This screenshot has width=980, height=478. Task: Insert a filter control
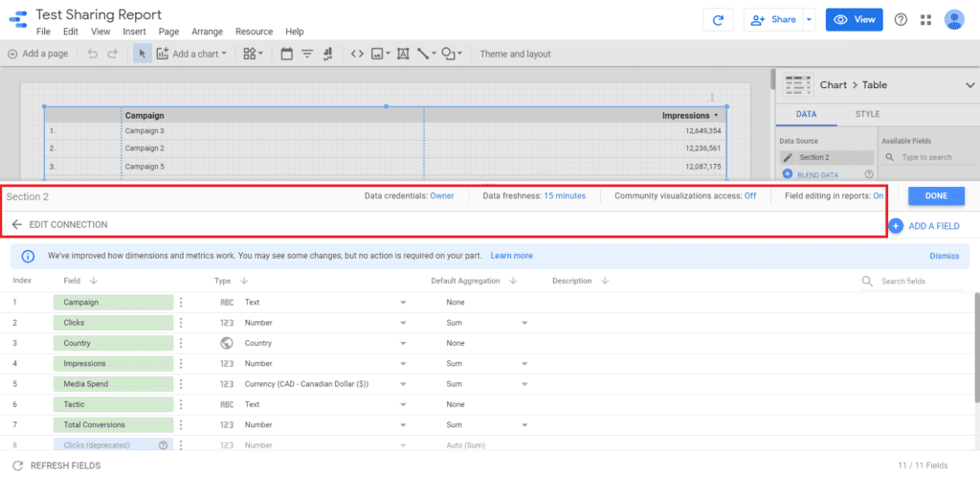307,54
